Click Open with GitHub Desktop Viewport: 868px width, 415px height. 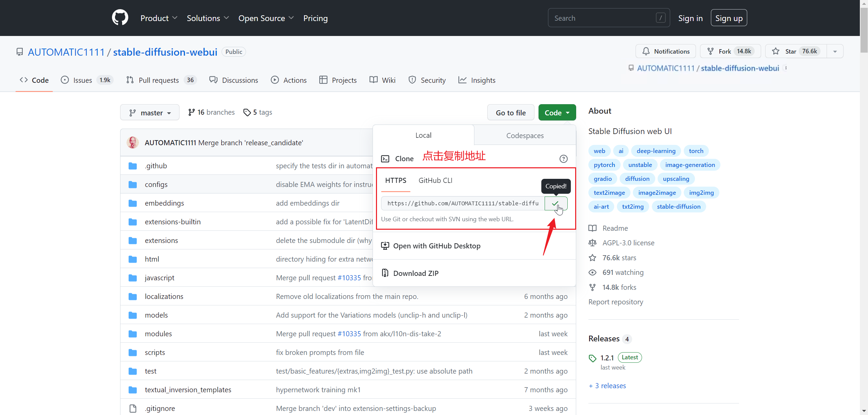point(436,246)
